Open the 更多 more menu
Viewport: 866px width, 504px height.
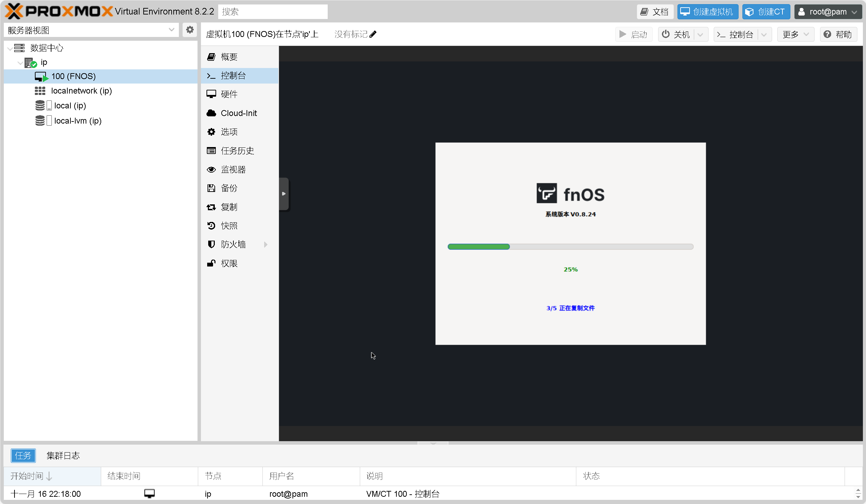click(796, 35)
